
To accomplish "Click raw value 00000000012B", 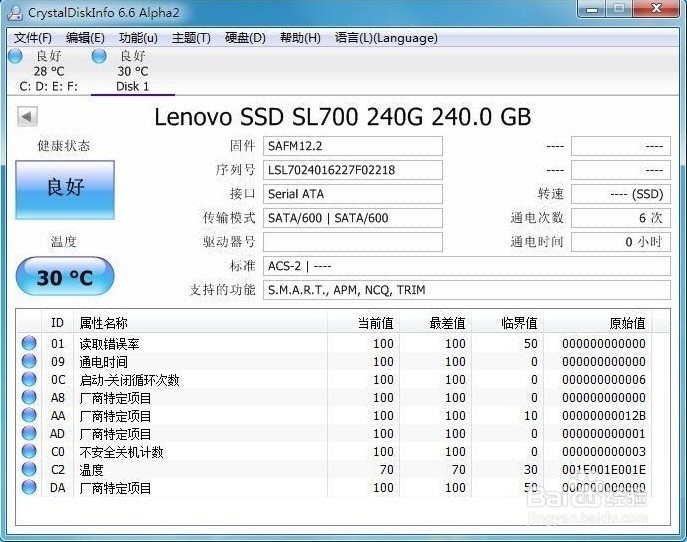I will tap(604, 415).
